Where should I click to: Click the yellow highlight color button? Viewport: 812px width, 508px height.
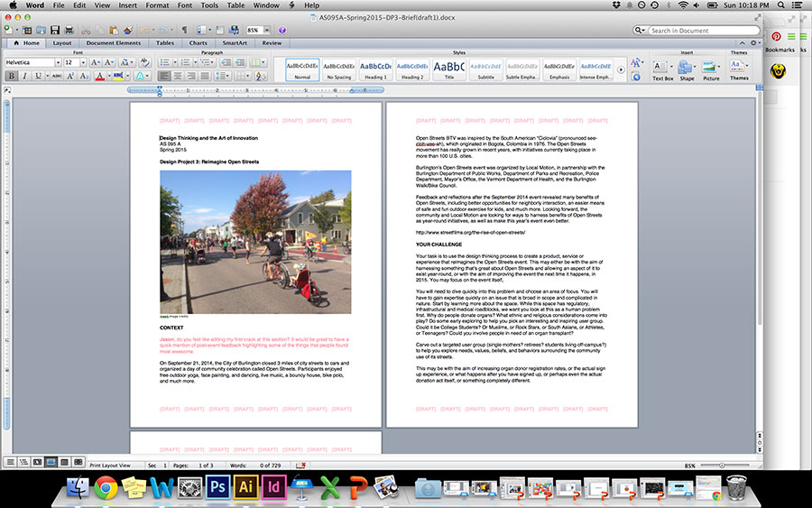point(118,77)
